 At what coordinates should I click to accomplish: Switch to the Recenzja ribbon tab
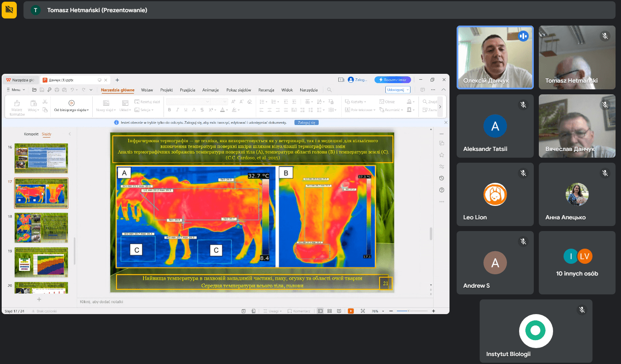pos(266,90)
